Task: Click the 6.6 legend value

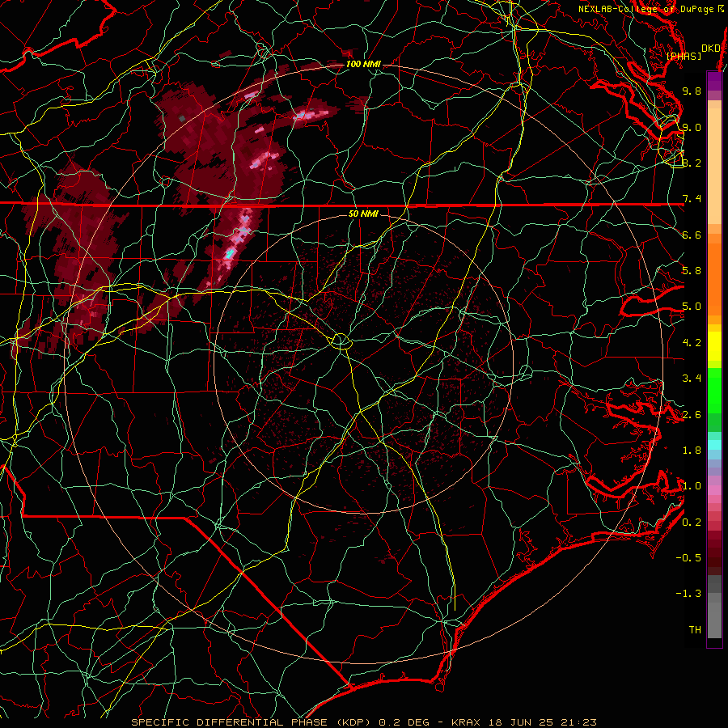Action: pos(692,235)
